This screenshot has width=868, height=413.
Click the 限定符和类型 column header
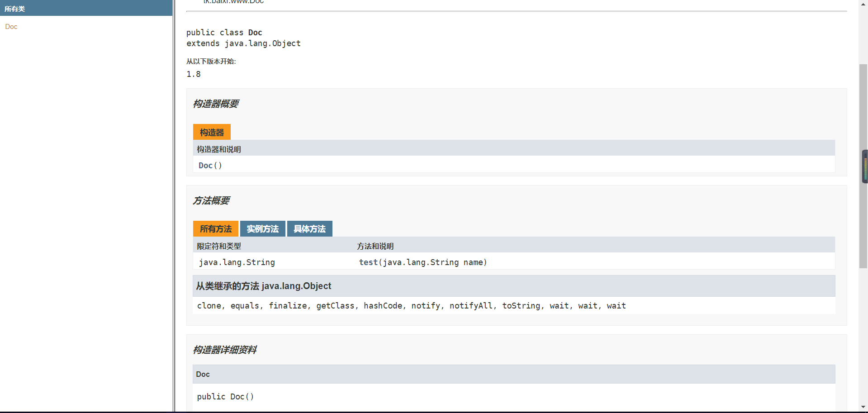[219, 246]
